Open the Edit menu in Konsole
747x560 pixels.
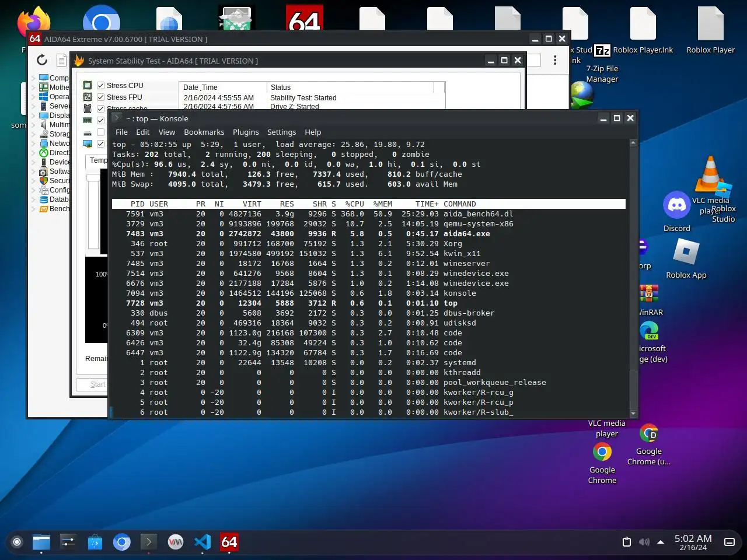143,132
